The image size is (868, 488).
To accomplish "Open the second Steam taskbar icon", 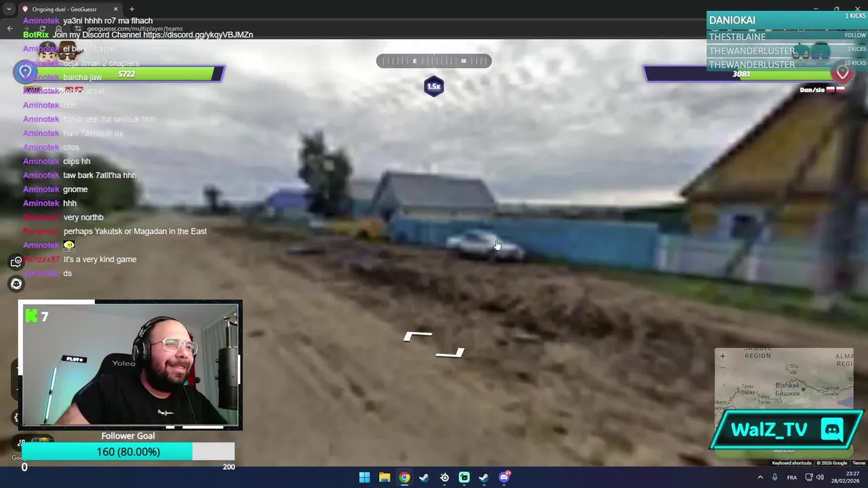I will coord(484,477).
